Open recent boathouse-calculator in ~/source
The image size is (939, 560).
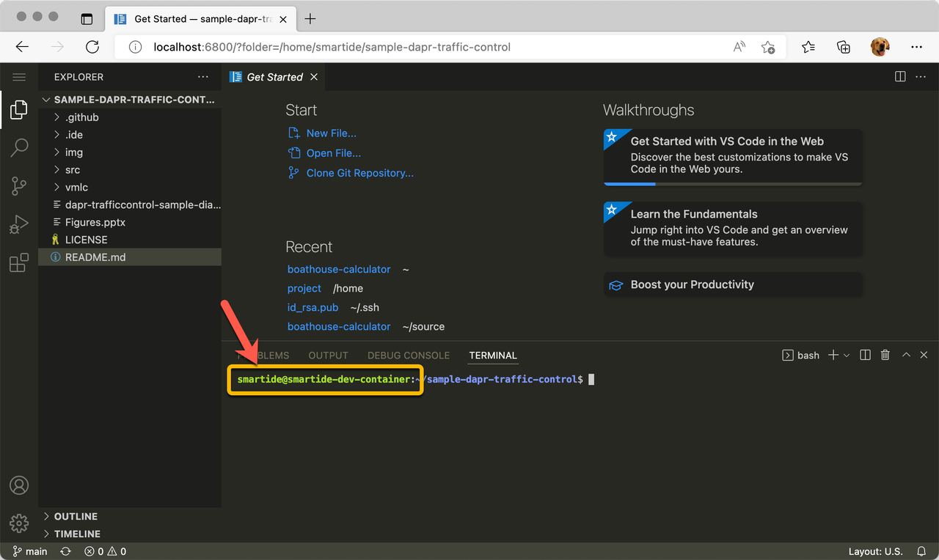click(339, 327)
